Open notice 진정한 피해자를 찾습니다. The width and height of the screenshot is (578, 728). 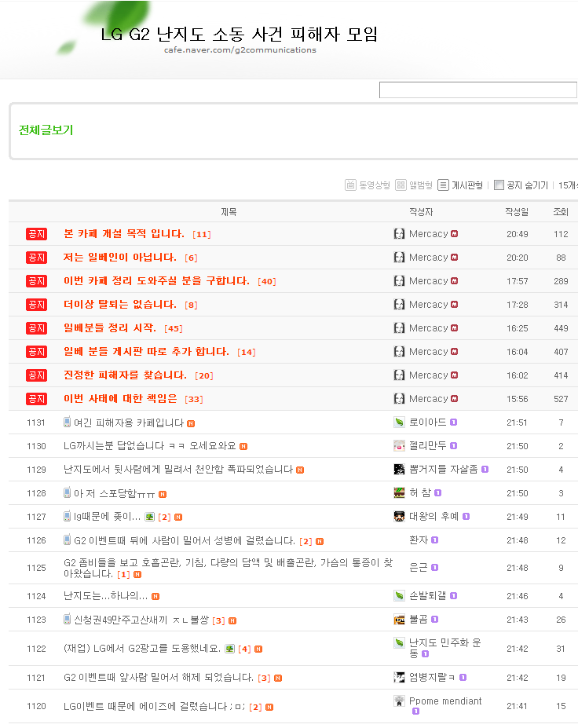coord(125,375)
